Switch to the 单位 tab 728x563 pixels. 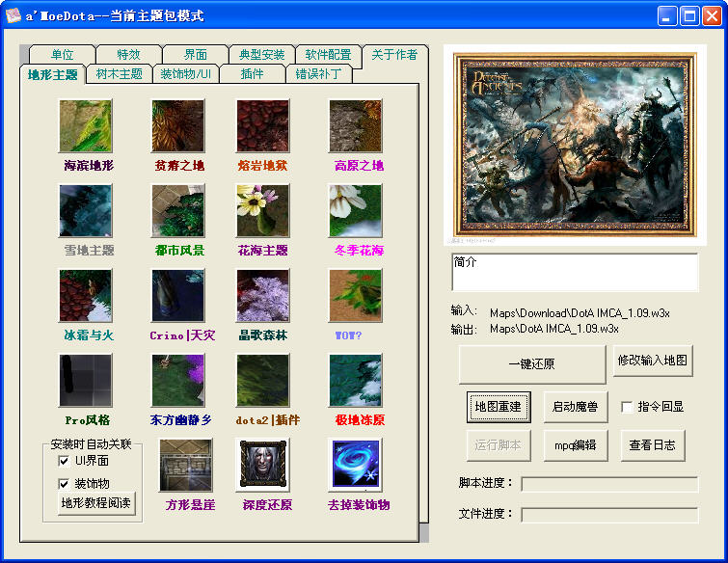click(x=63, y=55)
